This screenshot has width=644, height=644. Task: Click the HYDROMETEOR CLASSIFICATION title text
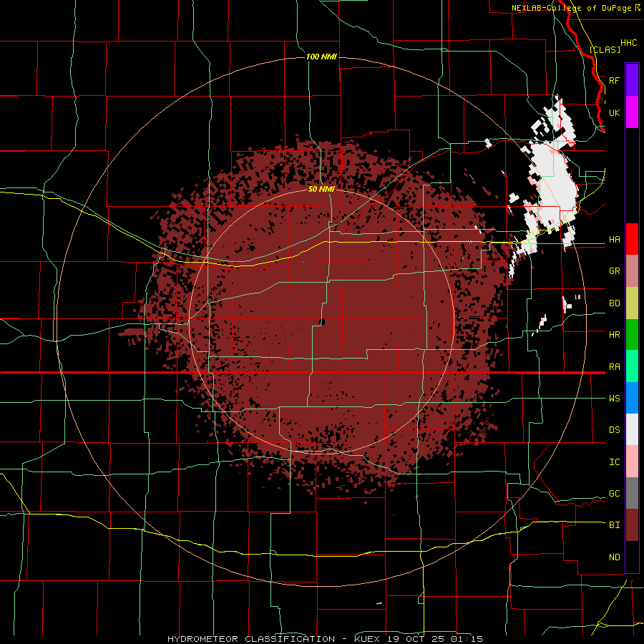point(251,639)
